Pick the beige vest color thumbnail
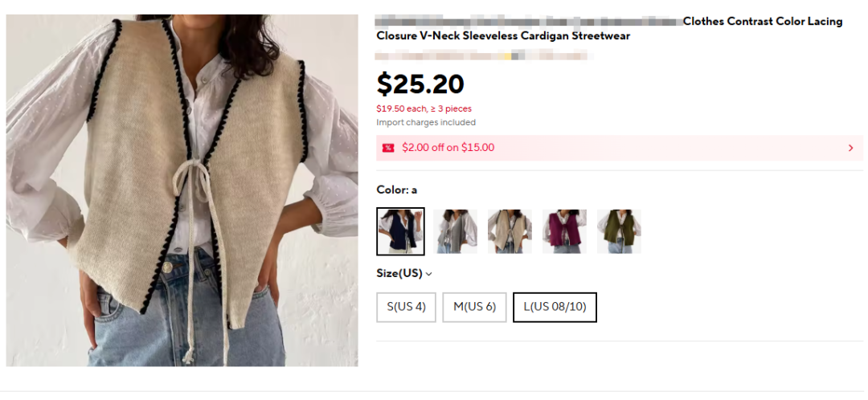The width and height of the screenshot is (868, 400). [x=510, y=231]
